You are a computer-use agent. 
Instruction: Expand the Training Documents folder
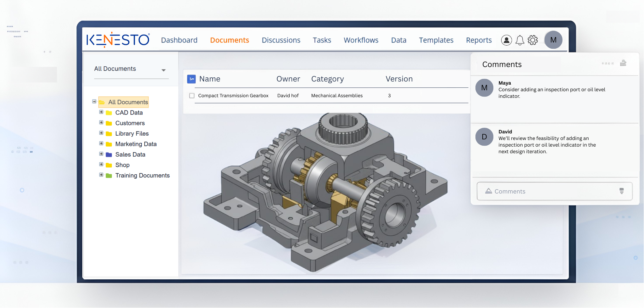tap(101, 175)
